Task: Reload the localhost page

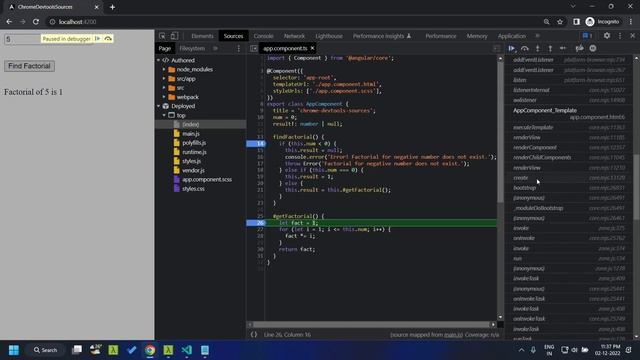Action: [x=36, y=22]
